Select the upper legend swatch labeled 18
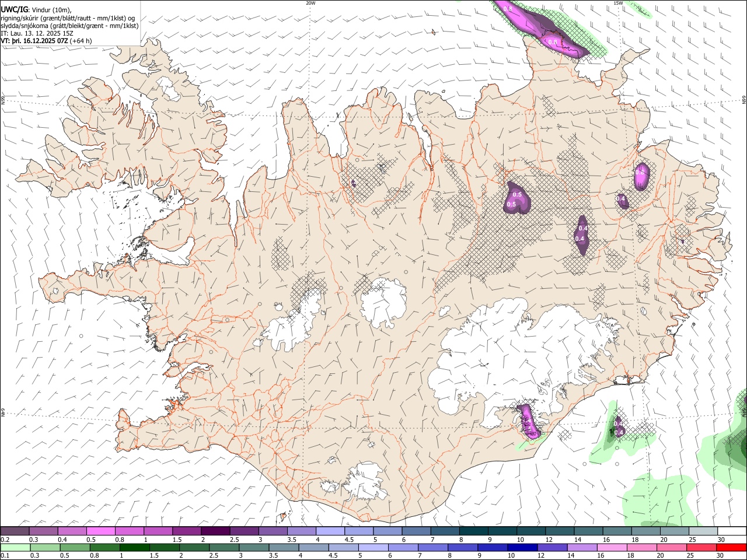 645,531
